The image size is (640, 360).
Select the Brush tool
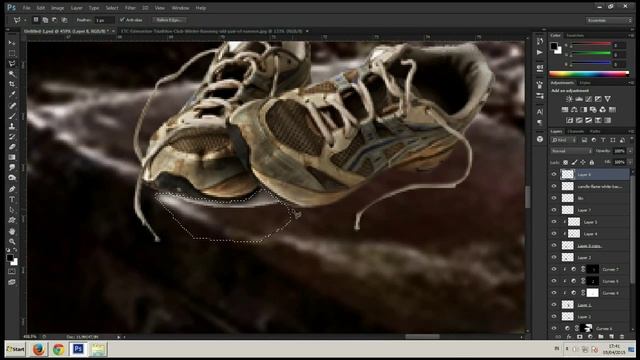coord(12,116)
